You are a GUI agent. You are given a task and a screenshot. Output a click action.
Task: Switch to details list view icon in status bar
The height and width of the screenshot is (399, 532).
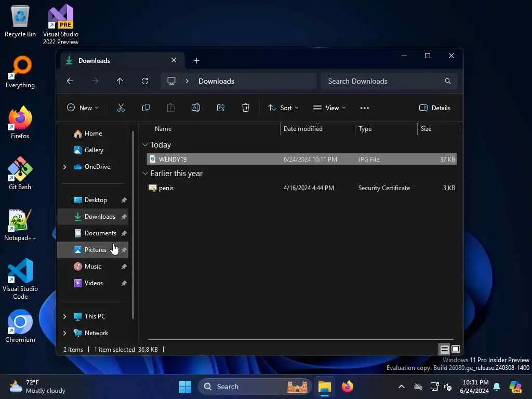point(445,349)
